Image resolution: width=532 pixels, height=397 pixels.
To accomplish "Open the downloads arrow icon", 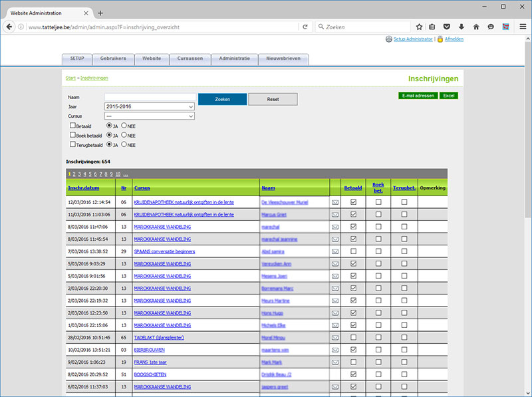I will point(462,27).
